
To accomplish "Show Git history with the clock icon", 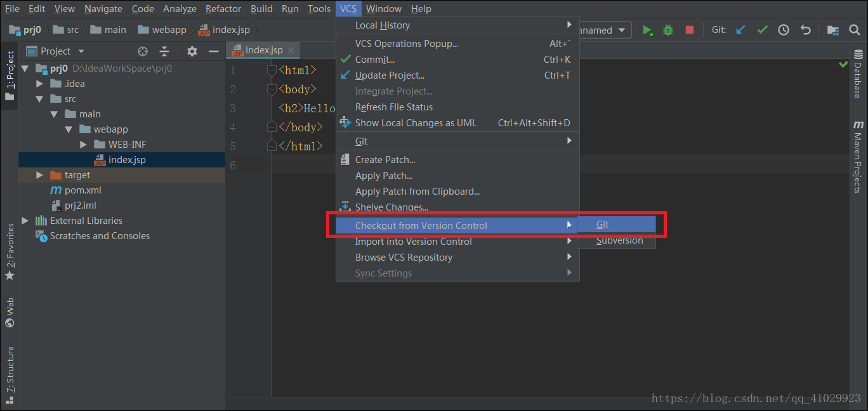I will click(784, 30).
